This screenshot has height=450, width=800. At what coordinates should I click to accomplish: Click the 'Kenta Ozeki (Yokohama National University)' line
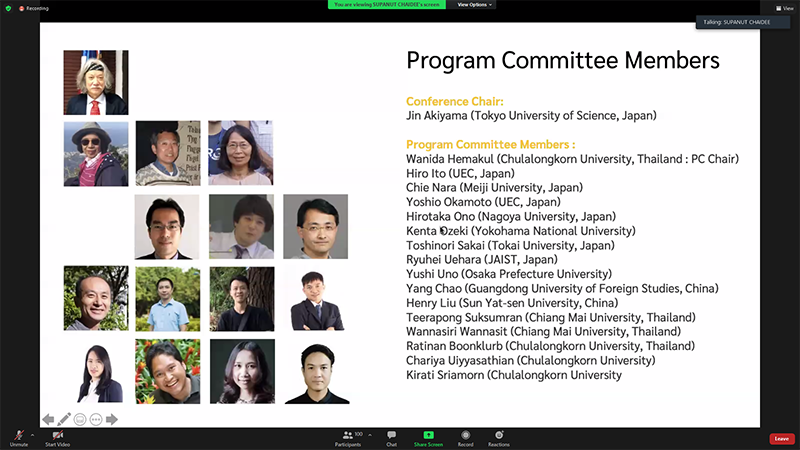click(x=521, y=231)
